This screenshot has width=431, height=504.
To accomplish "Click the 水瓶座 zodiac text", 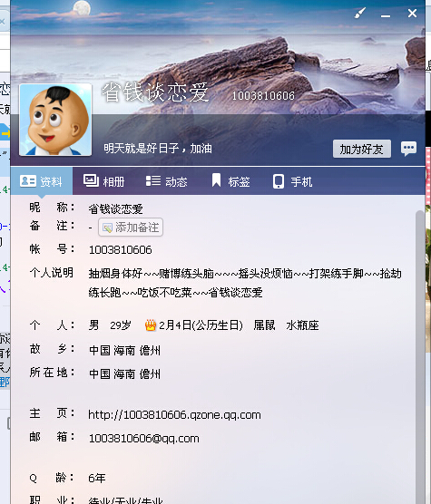I will 302,325.
